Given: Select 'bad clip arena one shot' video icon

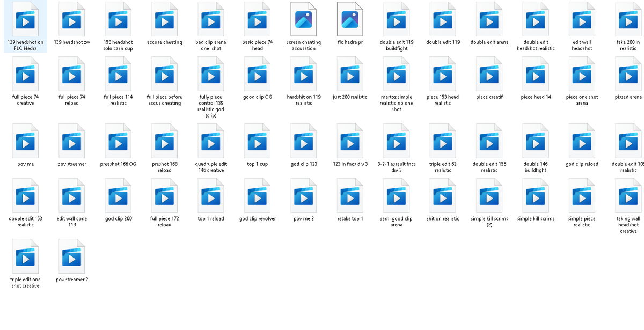Looking at the screenshot, I should 211,20.
